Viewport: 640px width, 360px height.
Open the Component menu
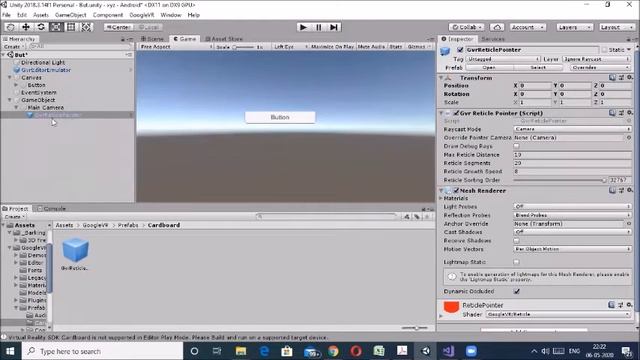[x=108, y=15]
